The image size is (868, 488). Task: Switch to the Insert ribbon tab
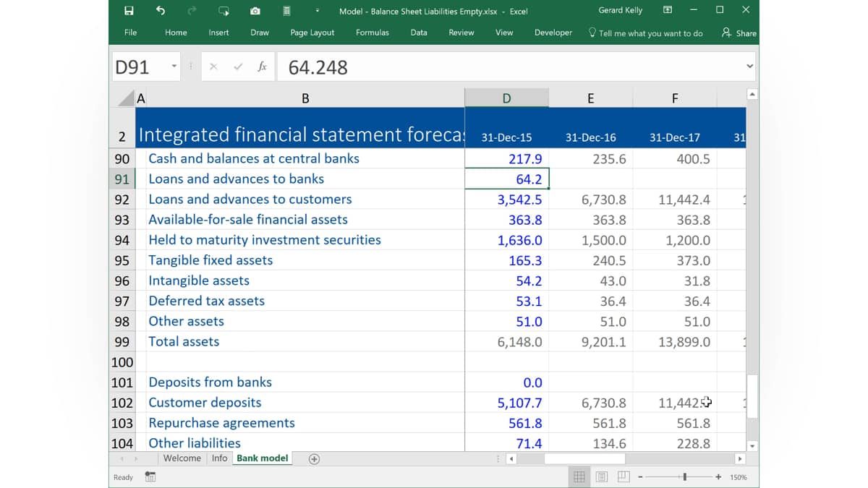pos(218,33)
